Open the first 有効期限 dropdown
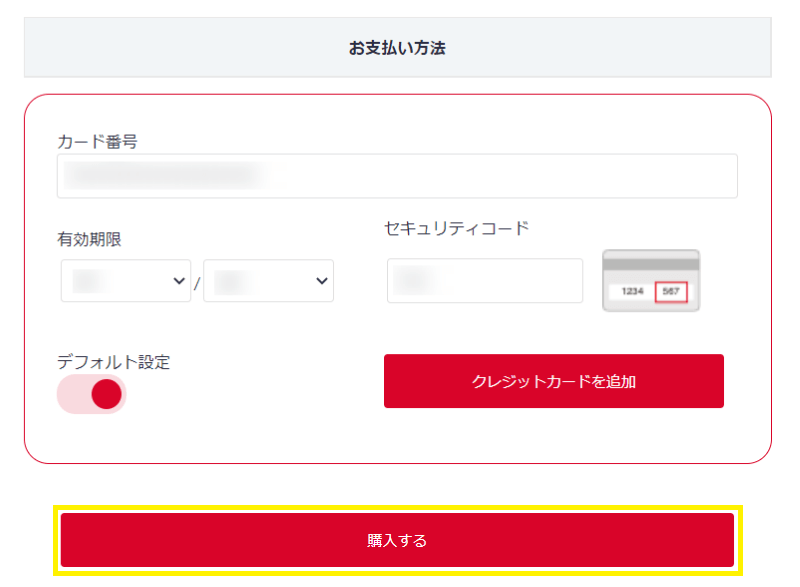This screenshot has height=587, width=800. [x=126, y=280]
